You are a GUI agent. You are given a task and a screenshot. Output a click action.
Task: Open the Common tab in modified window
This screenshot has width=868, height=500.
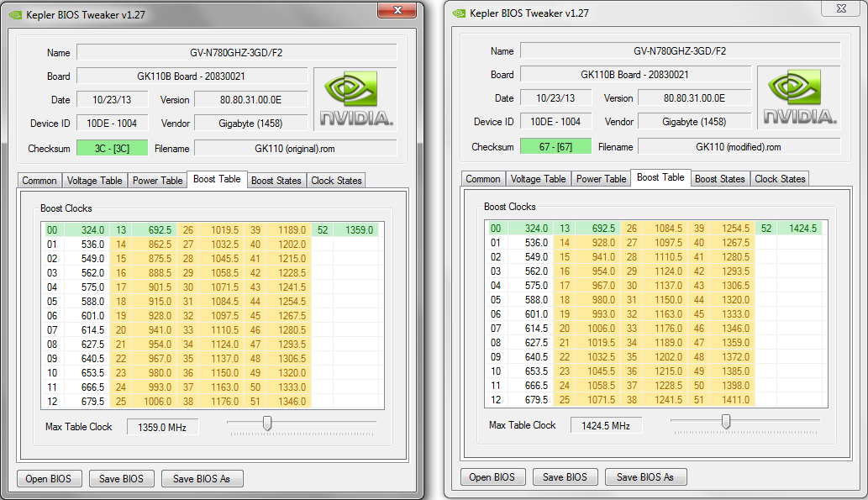[482, 179]
